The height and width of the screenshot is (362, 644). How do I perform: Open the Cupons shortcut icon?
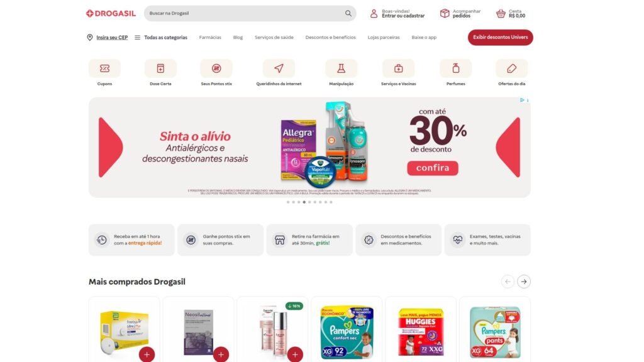point(104,69)
